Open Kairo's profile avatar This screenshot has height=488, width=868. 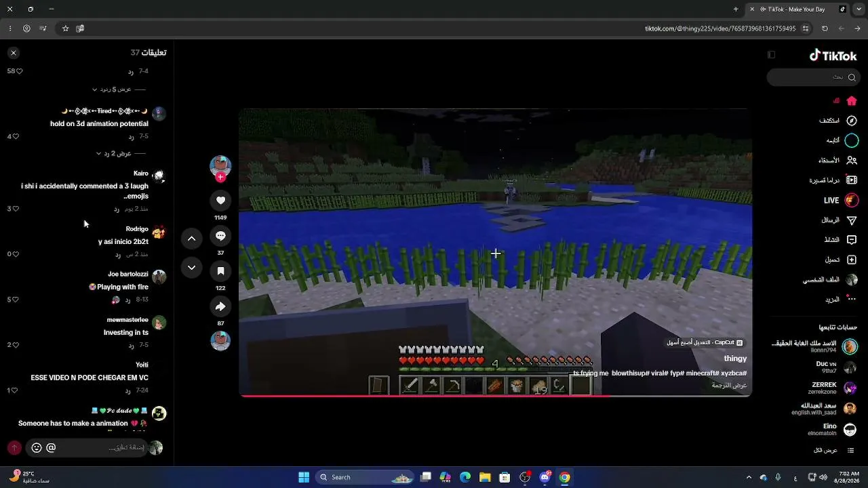pyautogui.click(x=159, y=176)
